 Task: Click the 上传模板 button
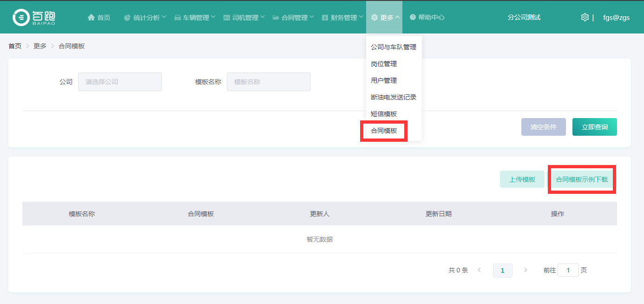tap(522, 179)
